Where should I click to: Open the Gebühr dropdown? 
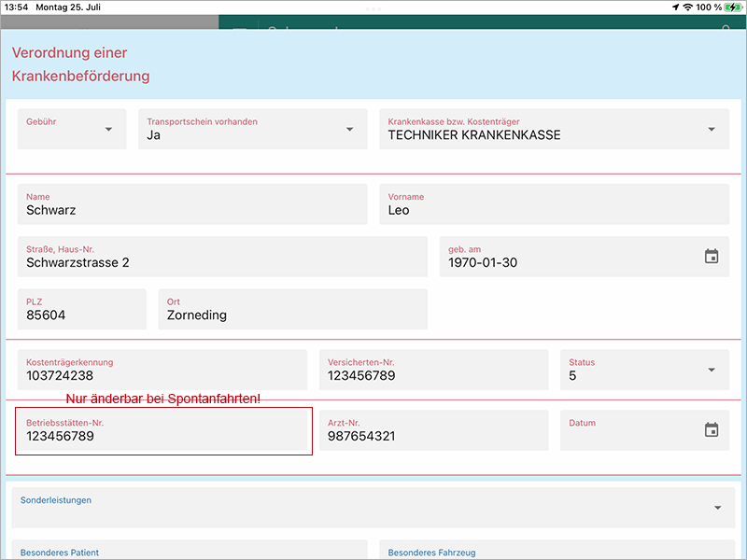72,129
